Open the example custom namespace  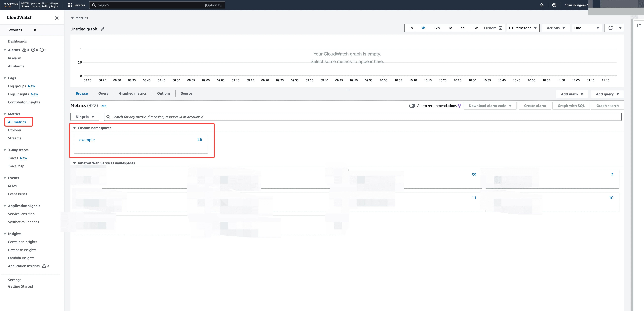87,140
